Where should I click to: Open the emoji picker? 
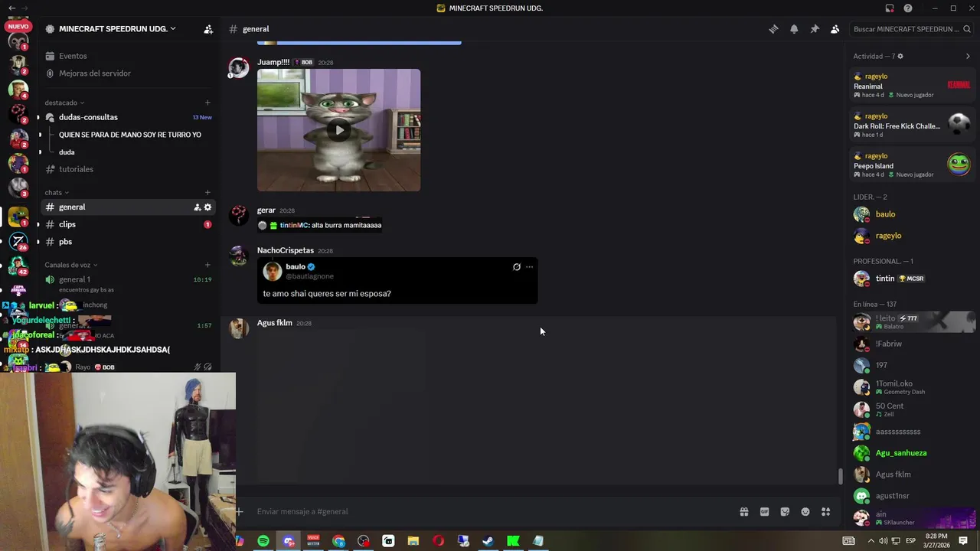click(805, 512)
